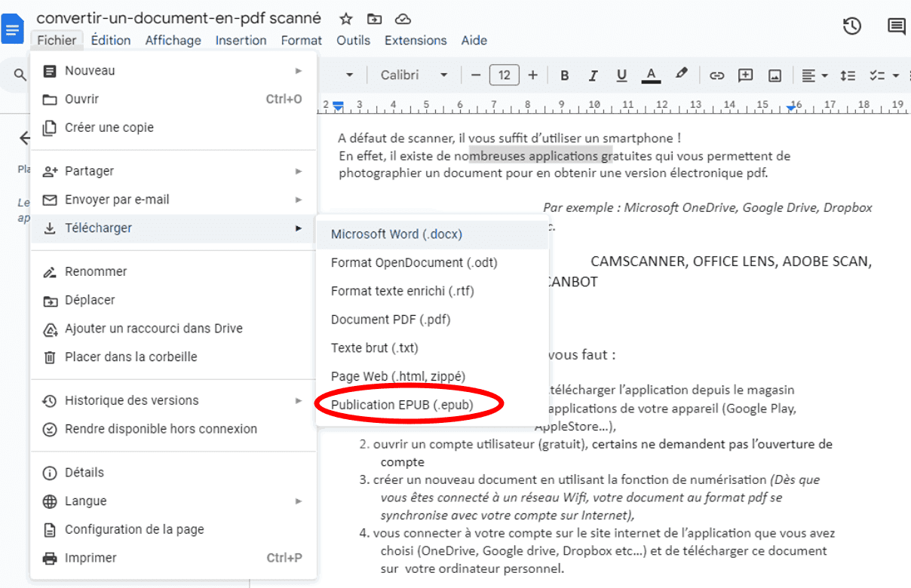
Task: Download as Format OpenDocument (.odt)
Action: [x=432, y=263]
